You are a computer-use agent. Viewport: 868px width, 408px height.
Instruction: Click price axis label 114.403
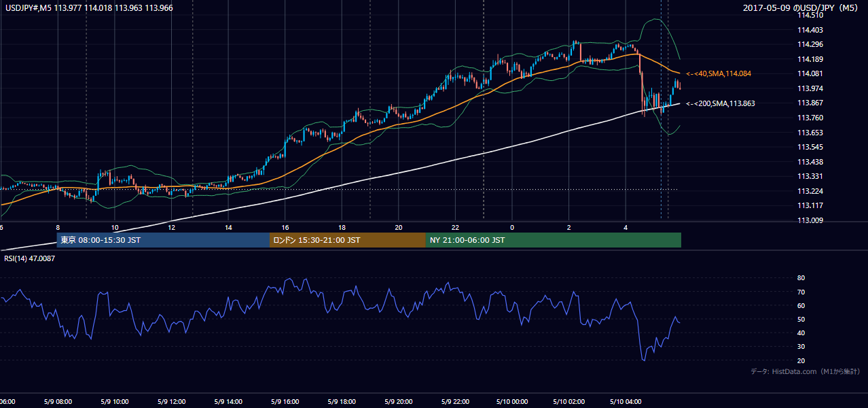coord(810,30)
